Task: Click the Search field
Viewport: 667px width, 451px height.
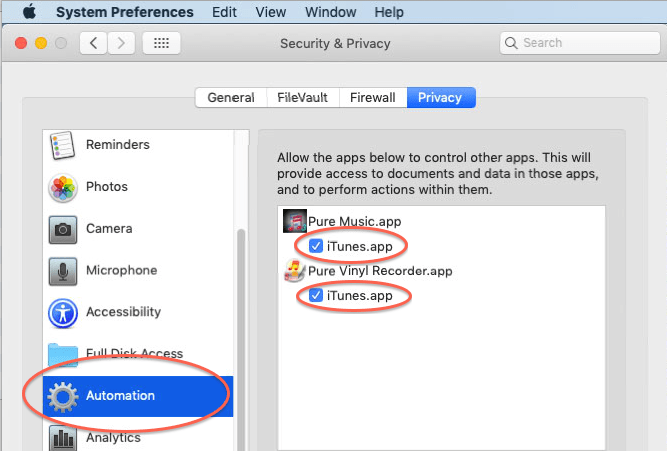Action: point(580,43)
